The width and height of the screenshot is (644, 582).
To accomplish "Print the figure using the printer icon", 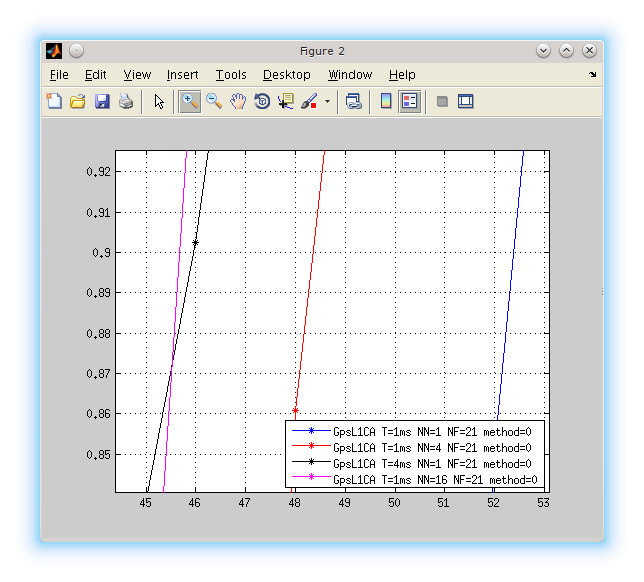I will point(126,101).
